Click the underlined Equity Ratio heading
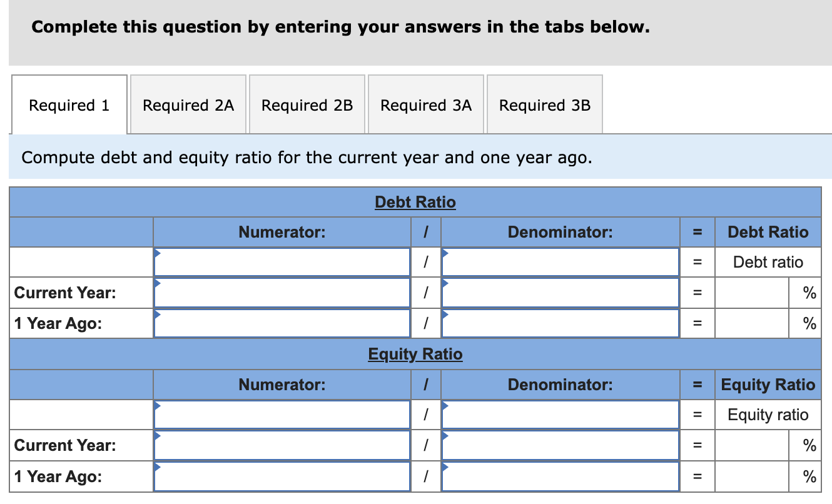 pos(415,354)
